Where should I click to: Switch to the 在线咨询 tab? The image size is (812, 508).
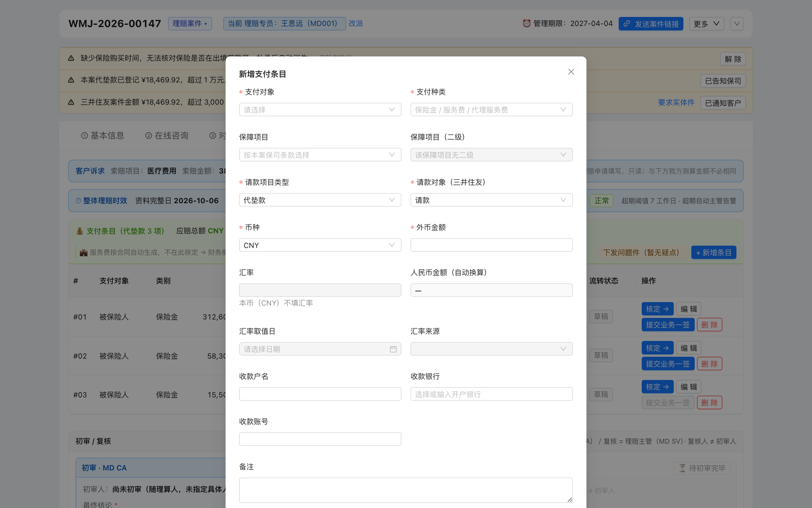click(x=167, y=135)
